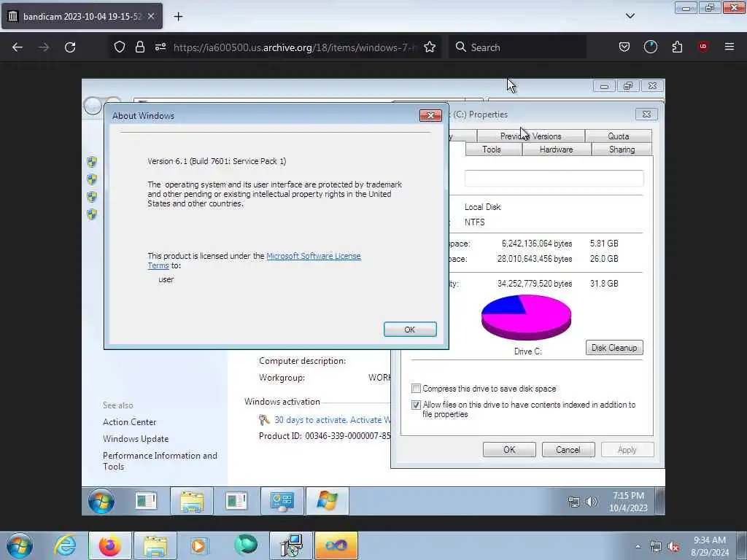This screenshot has height=560, width=747.
Task: Click Cancel in the C: Properties dialog
Action: click(x=568, y=449)
